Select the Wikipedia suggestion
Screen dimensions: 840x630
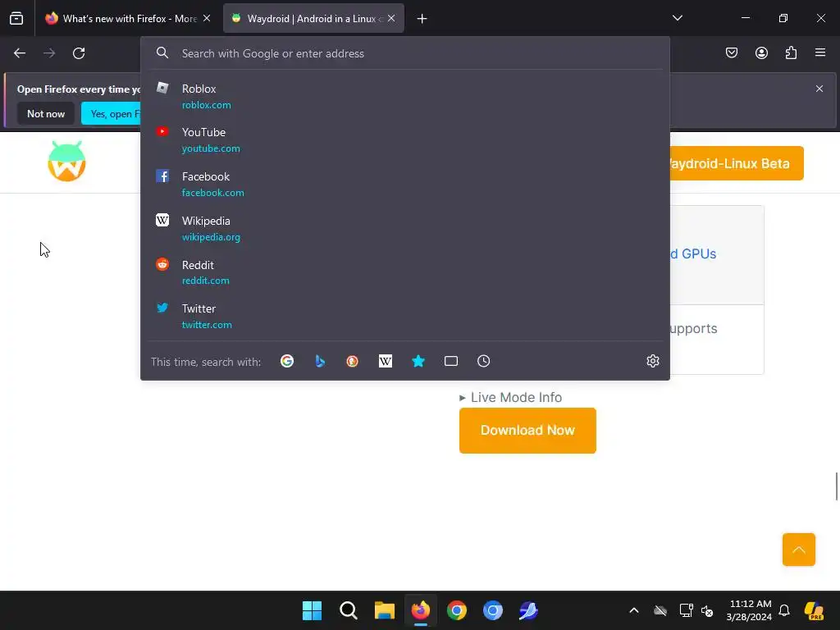tap(405, 228)
